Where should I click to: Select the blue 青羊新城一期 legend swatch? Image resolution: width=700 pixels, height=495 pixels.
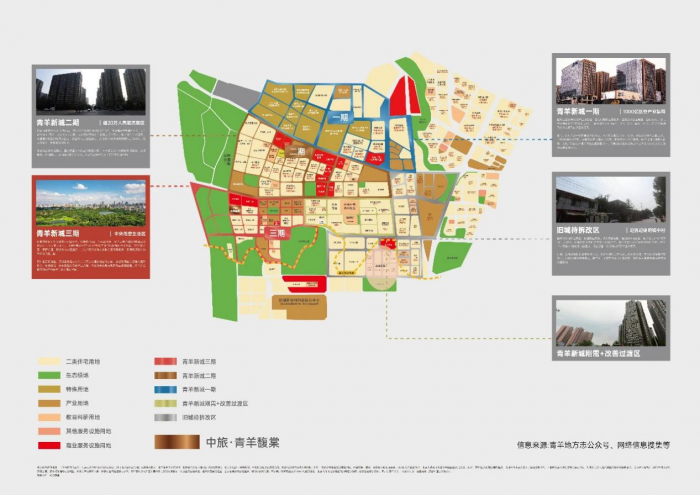166,389
